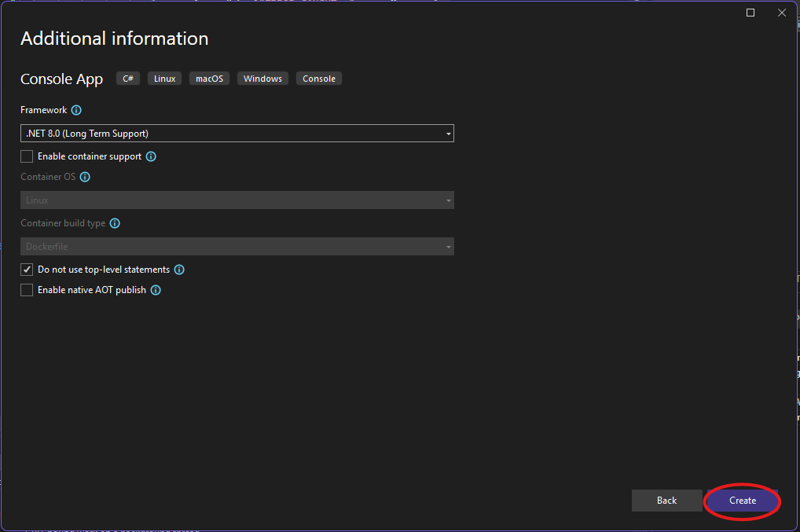Go back with the Back button
The height and width of the screenshot is (532, 800).
pyautogui.click(x=666, y=501)
